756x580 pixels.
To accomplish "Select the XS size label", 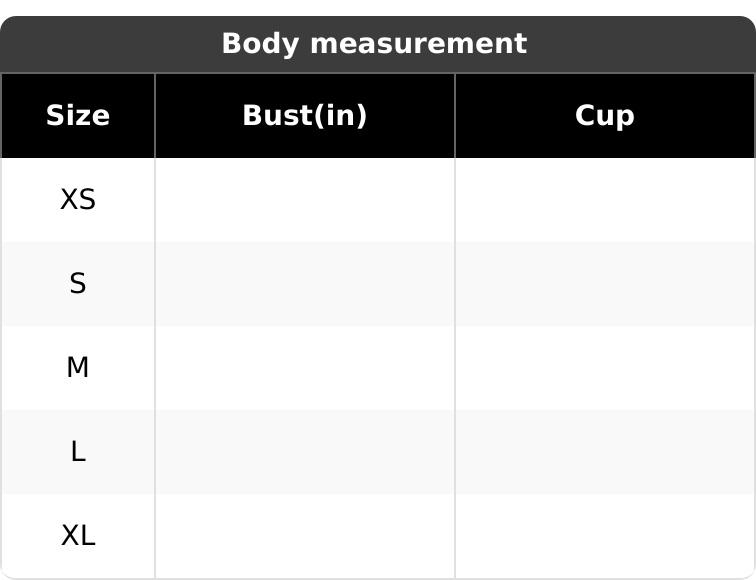I will [x=78, y=200].
